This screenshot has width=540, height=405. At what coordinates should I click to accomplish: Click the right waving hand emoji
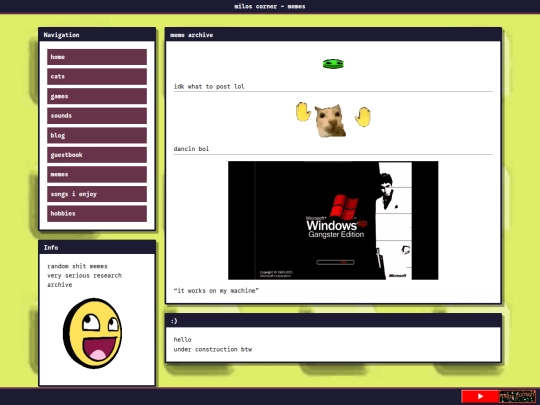pos(363,117)
